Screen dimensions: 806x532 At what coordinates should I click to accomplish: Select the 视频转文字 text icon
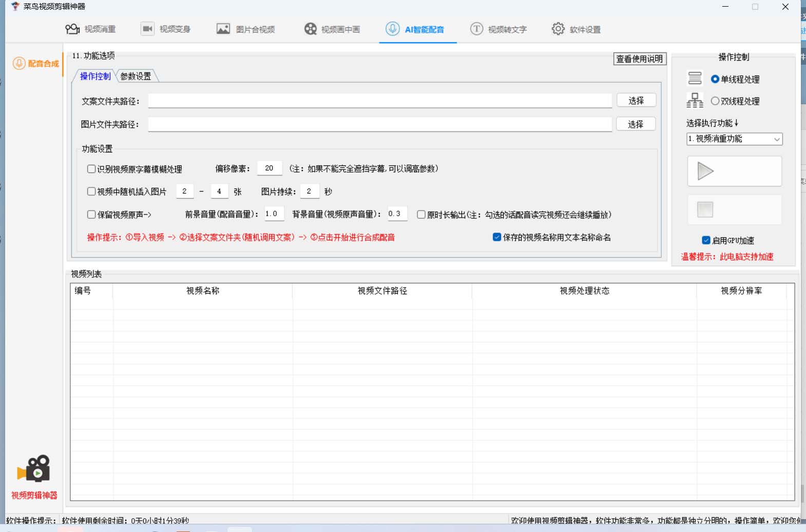pyautogui.click(x=476, y=29)
